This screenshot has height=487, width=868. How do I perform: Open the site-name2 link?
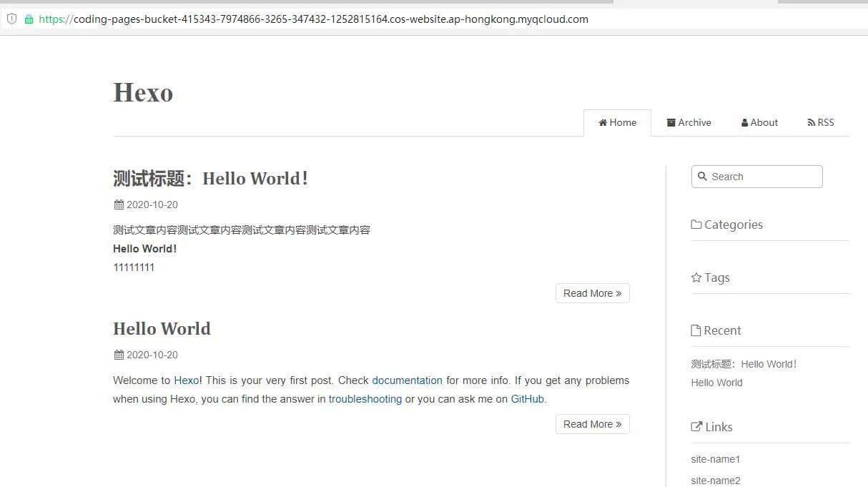pos(716,481)
